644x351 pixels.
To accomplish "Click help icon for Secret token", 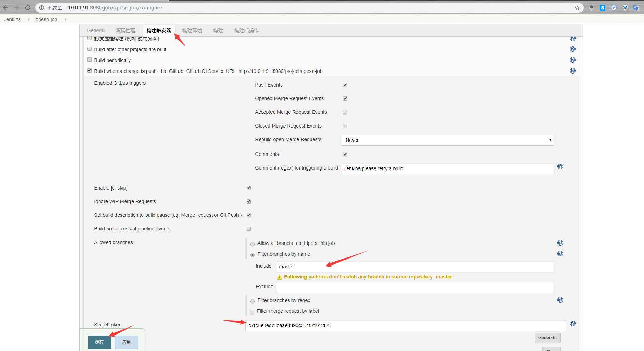I will [572, 323].
